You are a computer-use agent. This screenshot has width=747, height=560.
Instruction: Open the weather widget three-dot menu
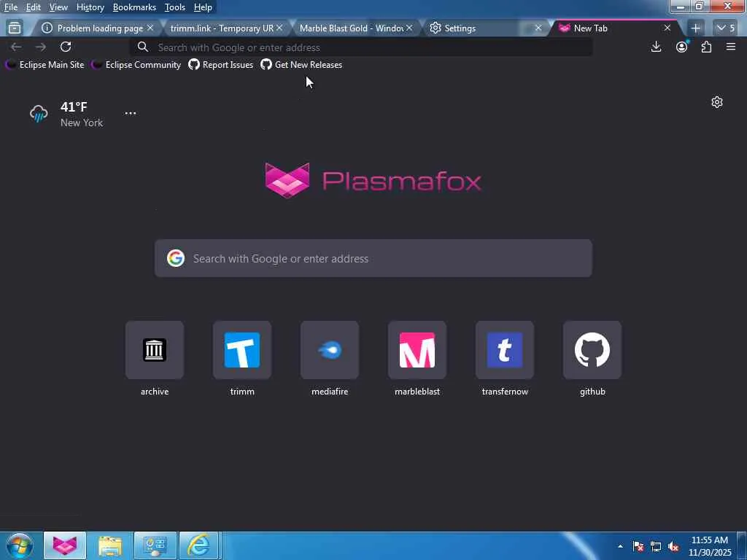point(131,113)
